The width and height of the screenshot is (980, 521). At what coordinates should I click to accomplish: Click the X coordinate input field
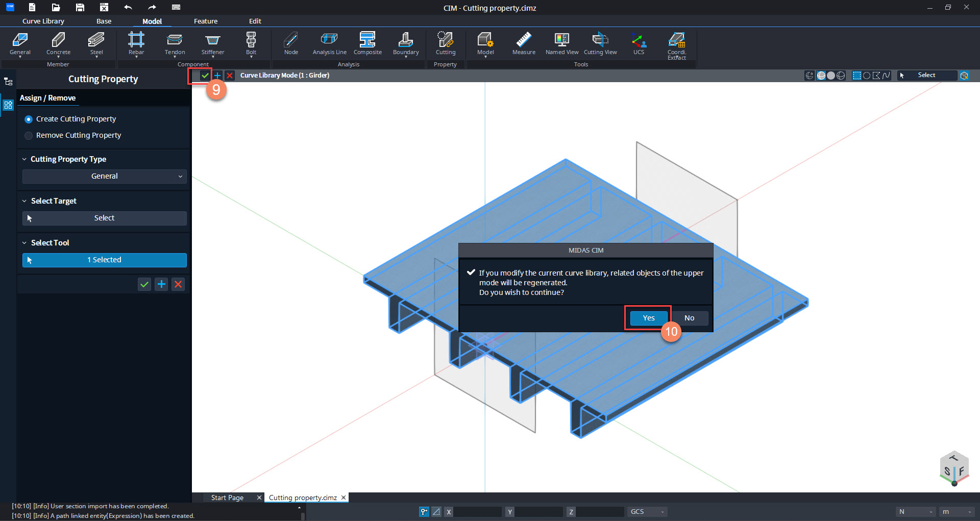point(477,511)
